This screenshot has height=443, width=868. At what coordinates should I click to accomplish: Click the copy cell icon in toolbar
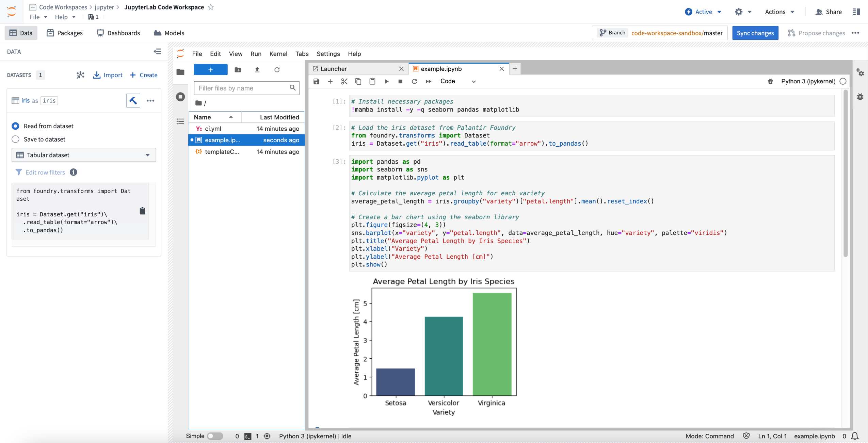click(358, 81)
